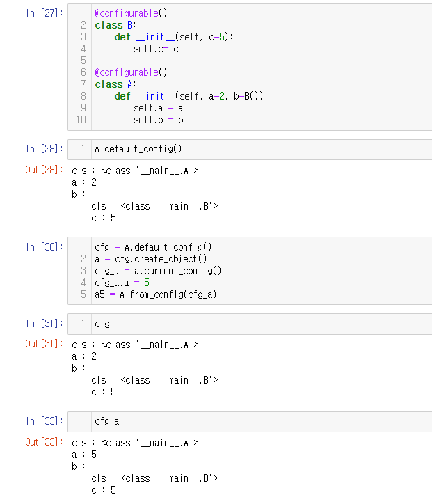Place cursor on 'def __init__(self, a=2, b=B()):' line
432x504 pixels.
pyautogui.click(x=191, y=96)
